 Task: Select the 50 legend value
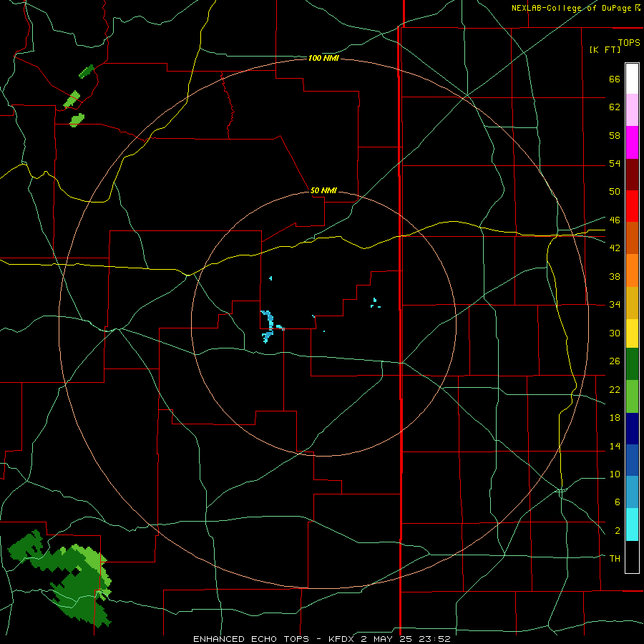[615, 192]
